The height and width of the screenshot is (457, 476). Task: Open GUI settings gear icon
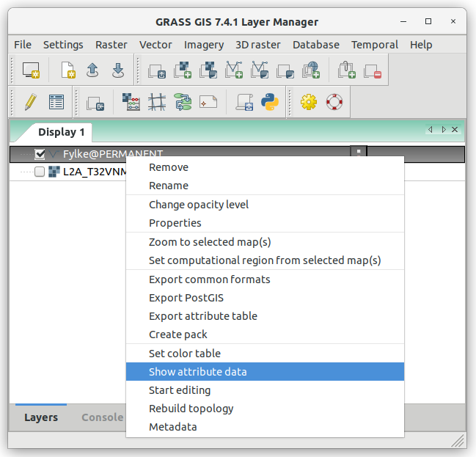(x=309, y=102)
